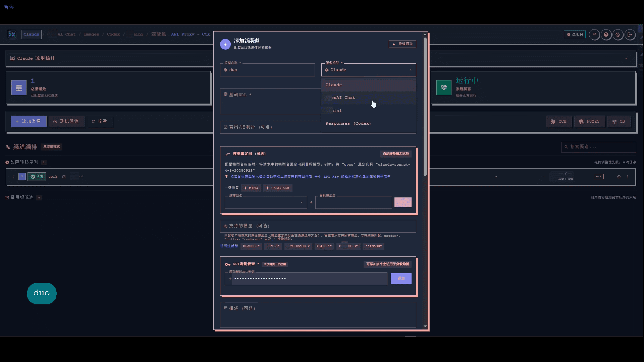644x362 pixels.
Task: Toggle the FUZZY button
Action: [590, 122]
